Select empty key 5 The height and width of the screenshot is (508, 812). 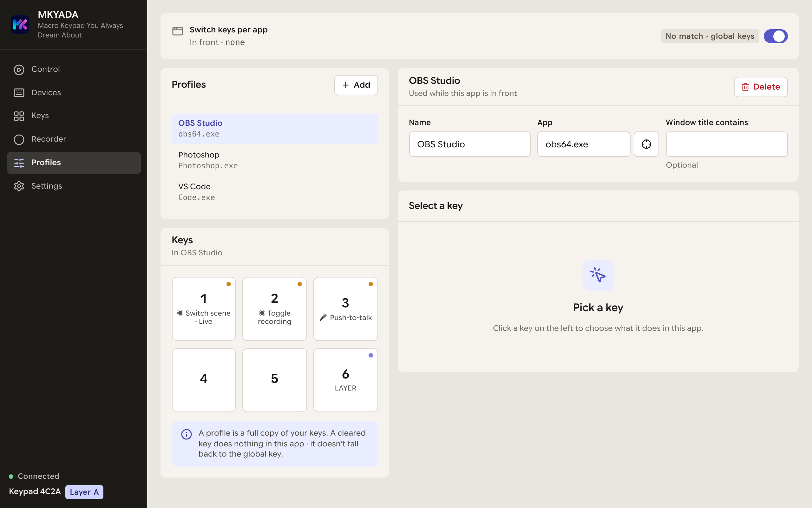tap(274, 380)
